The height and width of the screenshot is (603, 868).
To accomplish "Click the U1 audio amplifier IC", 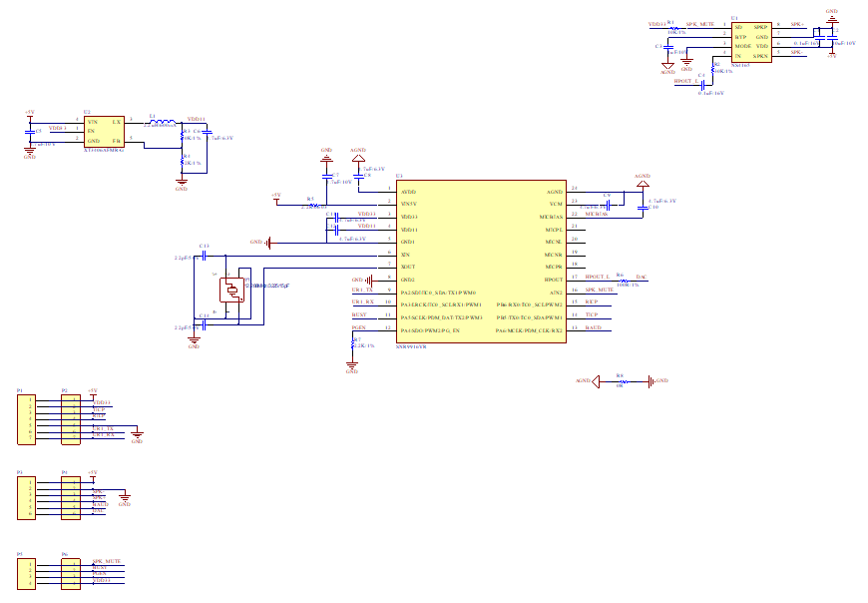I will pyautogui.click(x=749, y=43).
